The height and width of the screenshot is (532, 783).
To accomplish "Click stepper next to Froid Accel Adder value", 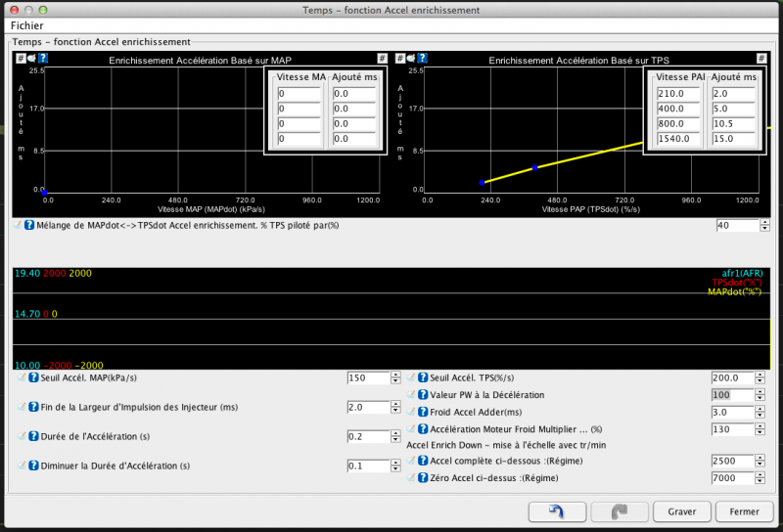I will pyautogui.click(x=760, y=413).
